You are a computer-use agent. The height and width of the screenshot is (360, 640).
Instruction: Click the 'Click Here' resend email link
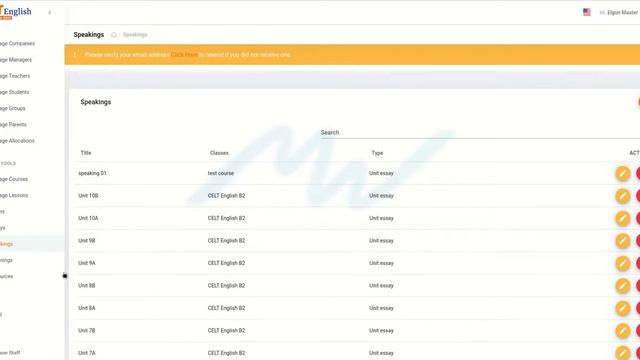(184, 55)
